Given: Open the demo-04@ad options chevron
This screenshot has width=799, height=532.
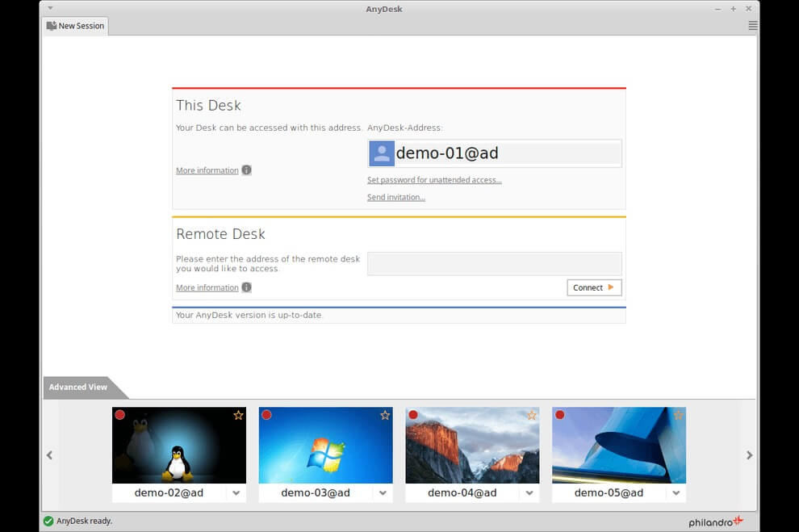Looking at the screenshot, I should click(529, 492).
